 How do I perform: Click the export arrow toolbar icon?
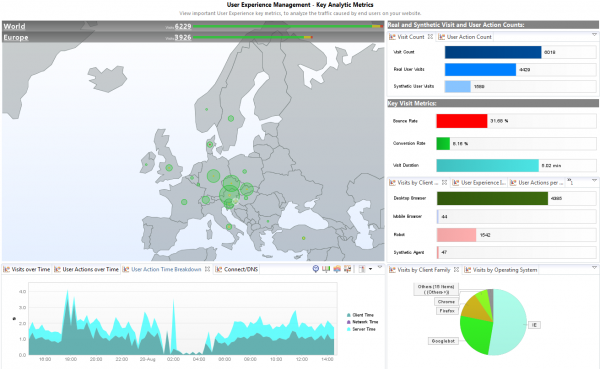(x=362, y=269)
